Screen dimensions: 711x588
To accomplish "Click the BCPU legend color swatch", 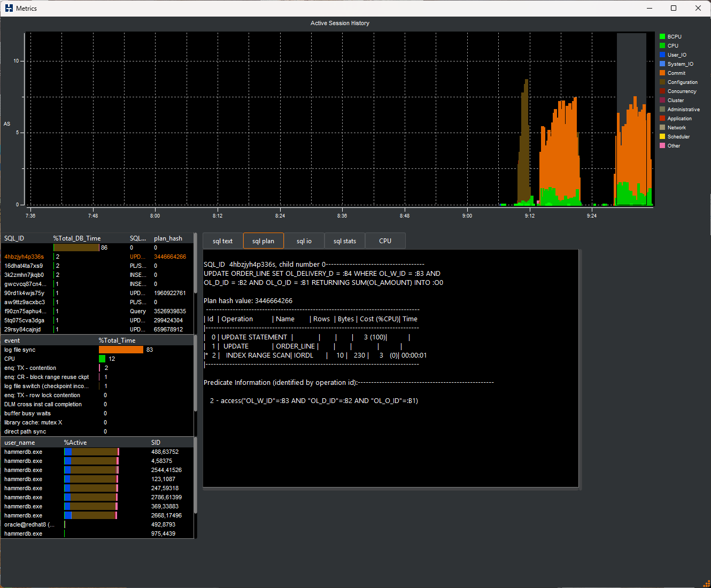I will pos(662,37).
